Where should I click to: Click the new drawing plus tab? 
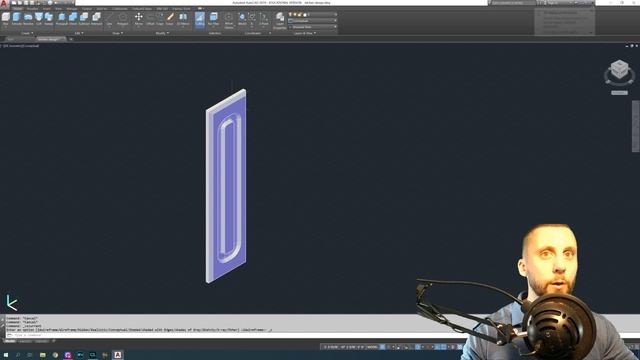[x=71, y=39]
